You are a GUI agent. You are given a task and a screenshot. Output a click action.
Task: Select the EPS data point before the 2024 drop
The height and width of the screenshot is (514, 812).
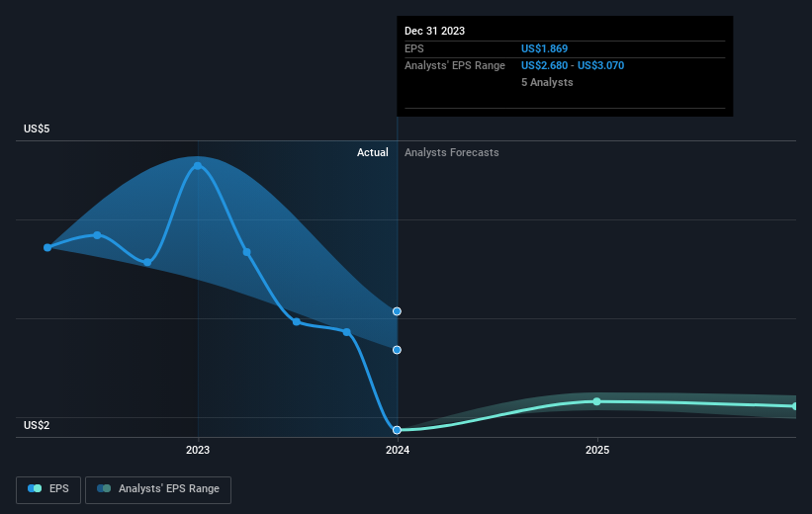(x=347, y=332)
